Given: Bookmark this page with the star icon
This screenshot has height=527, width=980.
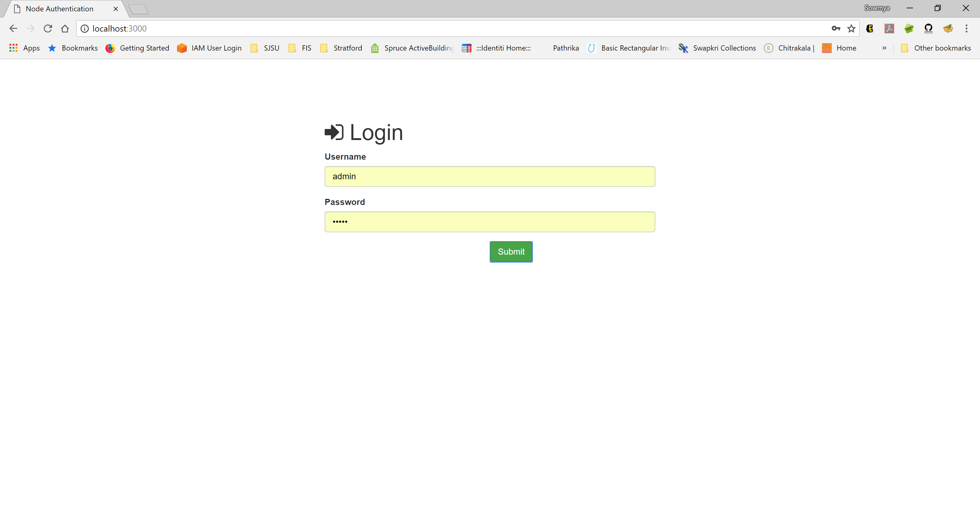Looking at the screenshot, I should [x=851, y=28].
